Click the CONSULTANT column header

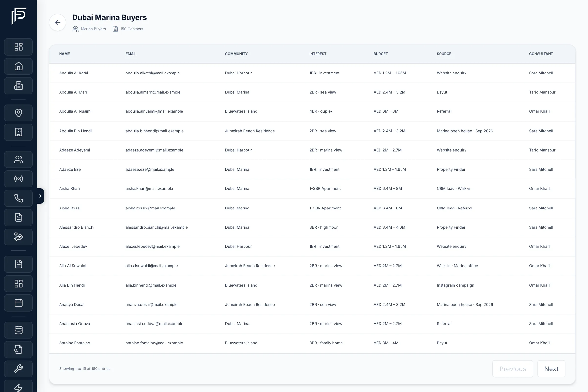pyautogui.click(x=541, y=54)
